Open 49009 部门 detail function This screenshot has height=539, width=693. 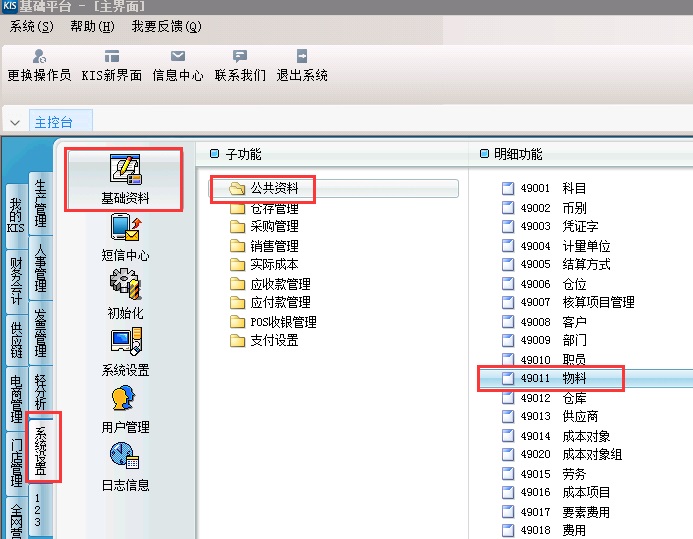(544, 341)
